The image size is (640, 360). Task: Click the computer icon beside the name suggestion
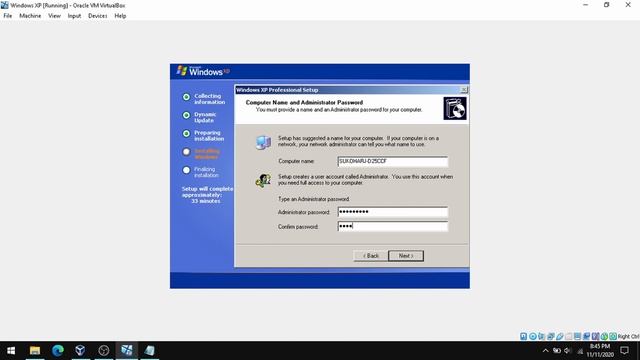click(x=263, y=142)
